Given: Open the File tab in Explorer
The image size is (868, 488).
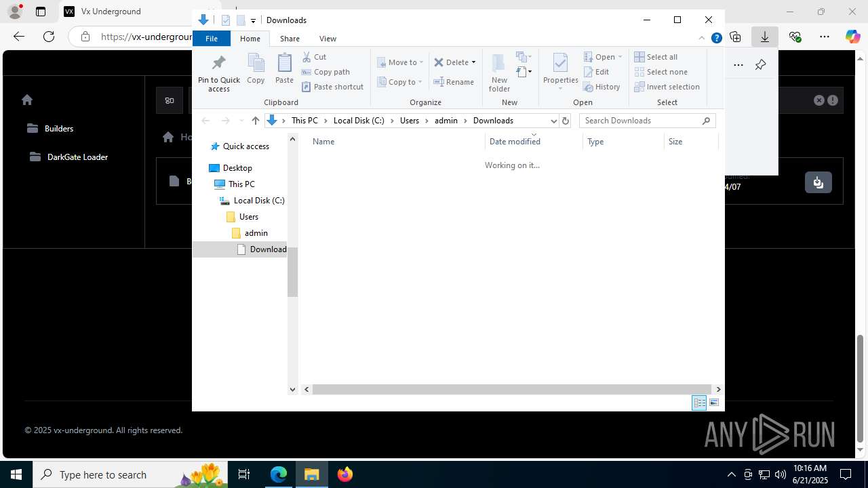Looking at the screenshot, I should coord(212,39).
